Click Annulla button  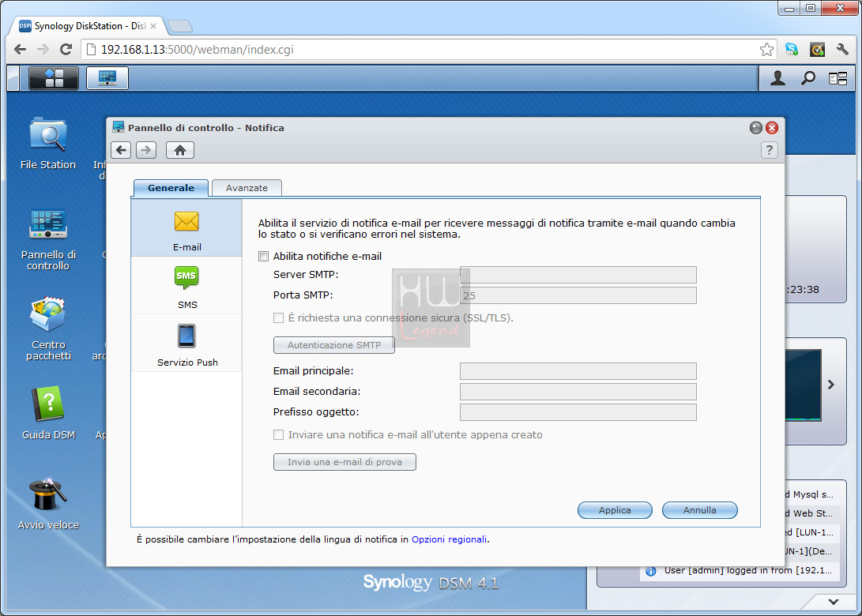tap(700, 510)
